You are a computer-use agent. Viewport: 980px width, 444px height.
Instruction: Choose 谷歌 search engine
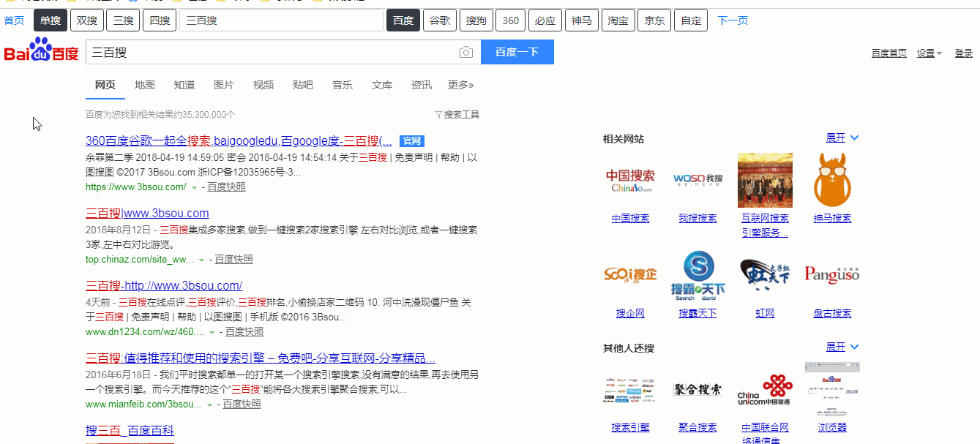click(440, 20)
